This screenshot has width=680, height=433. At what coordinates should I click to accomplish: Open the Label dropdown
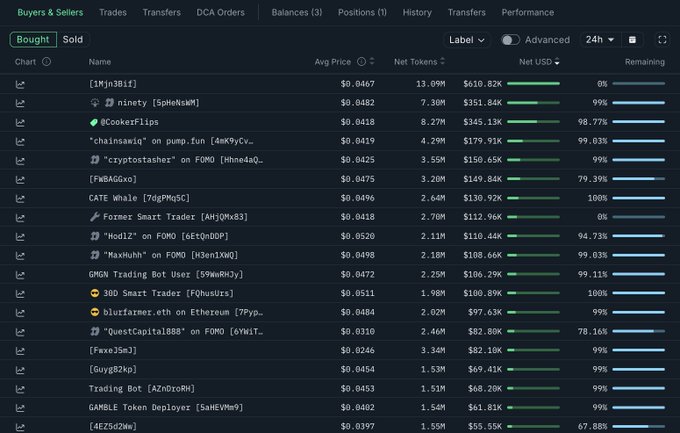click(467, 40)
